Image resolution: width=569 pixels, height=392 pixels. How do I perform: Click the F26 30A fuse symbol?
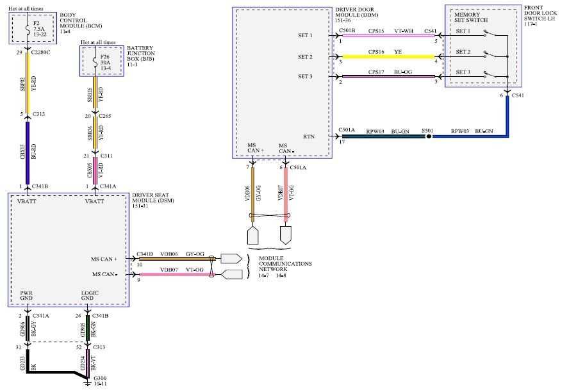pyautogui.click(x=95, y=62)
